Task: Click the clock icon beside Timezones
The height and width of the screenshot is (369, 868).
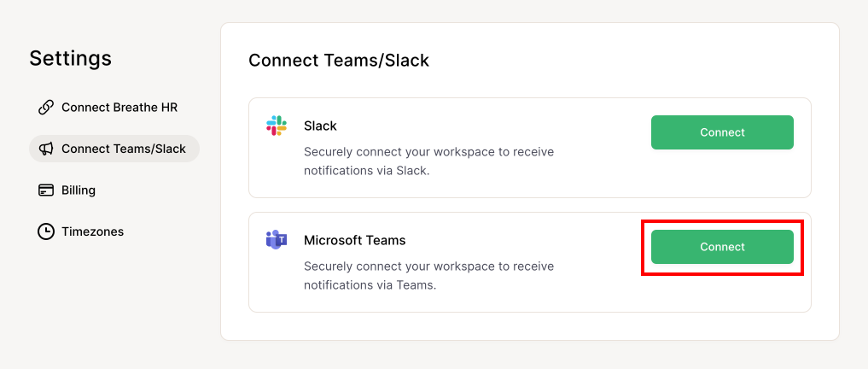Action: [x=46, y=231]
